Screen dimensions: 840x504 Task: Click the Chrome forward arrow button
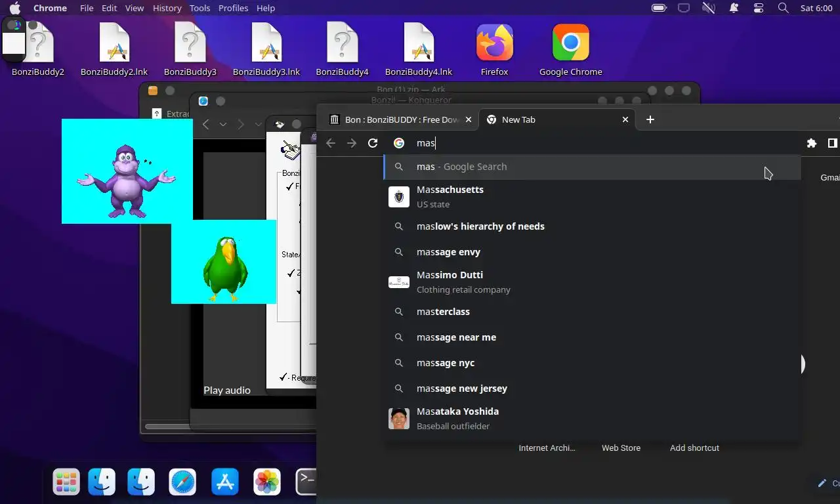coord(352,143)
